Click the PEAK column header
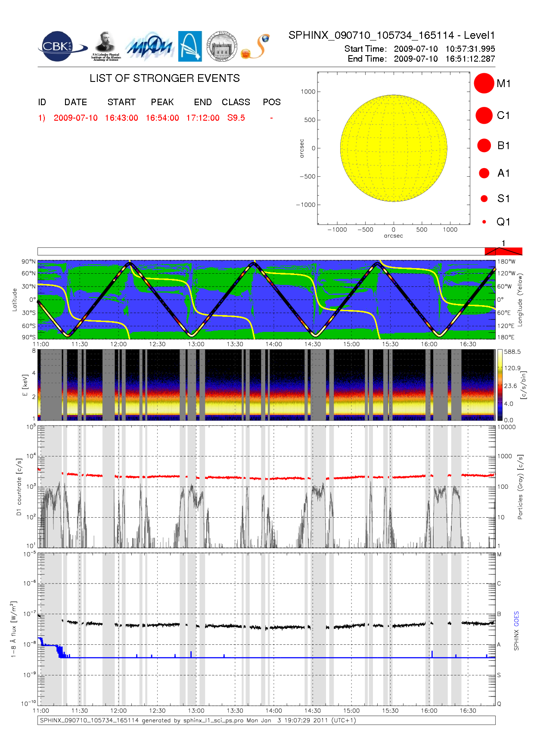Screen dimensions: 534x756 162,102
